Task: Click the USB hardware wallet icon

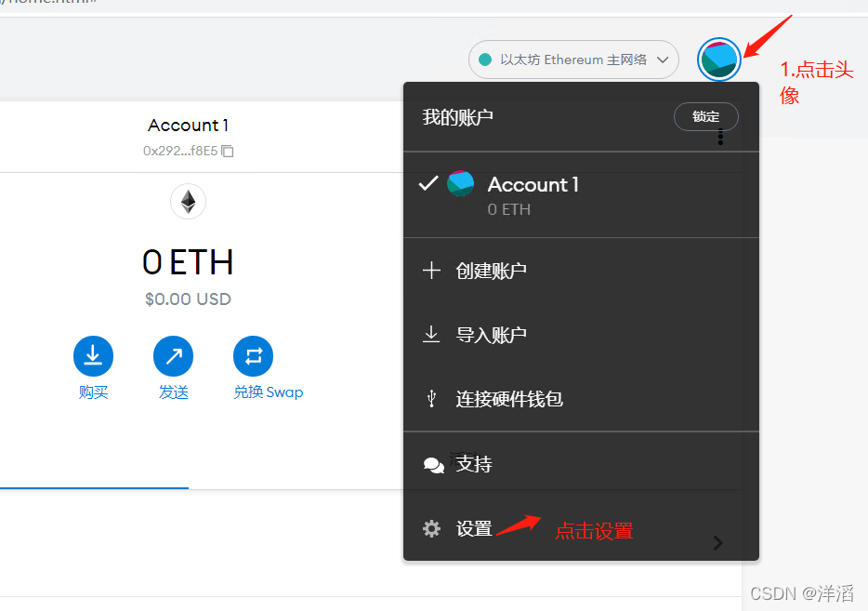Action: [432, 398]
